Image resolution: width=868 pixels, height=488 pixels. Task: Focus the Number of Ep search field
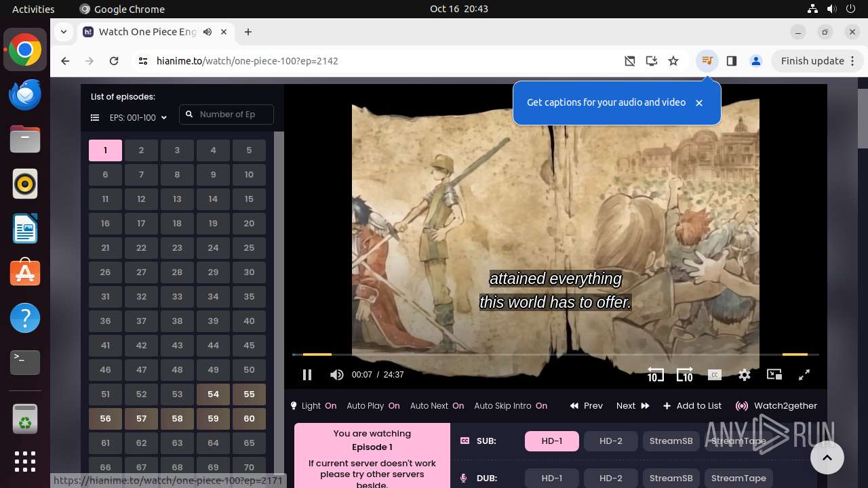[226, 115]
